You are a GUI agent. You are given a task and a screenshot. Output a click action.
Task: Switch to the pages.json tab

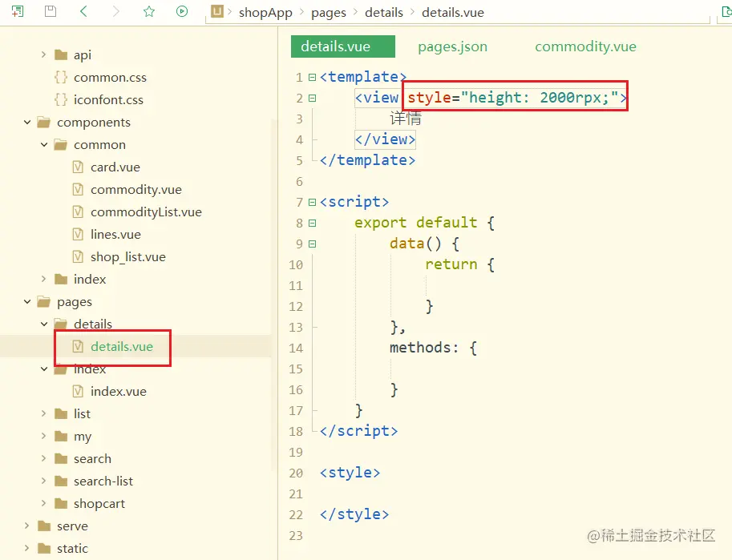click(x=452, y=46)
